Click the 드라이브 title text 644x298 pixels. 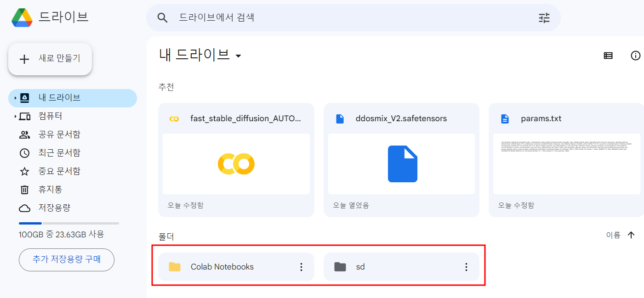[x=63, y=17]
